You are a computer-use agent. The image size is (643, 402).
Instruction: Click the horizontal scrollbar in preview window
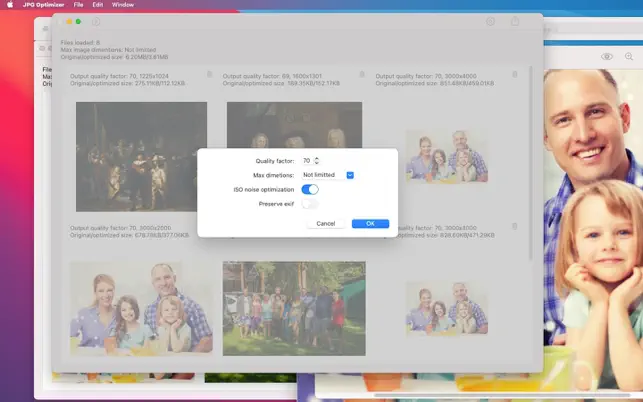tap(502, 395)
